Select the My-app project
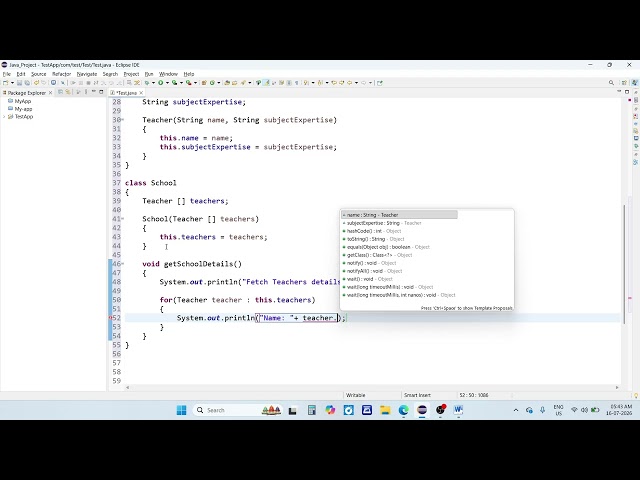This screenshot has width=640, height=480. [23, 109]
